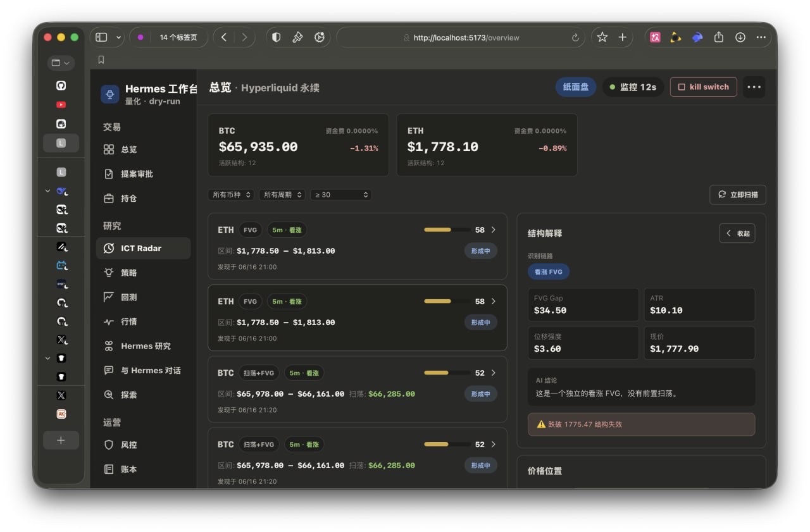The image size is (810, 532).
Task: Open the ≥ 30 score threshold dropdown
Action: (341, 195)
